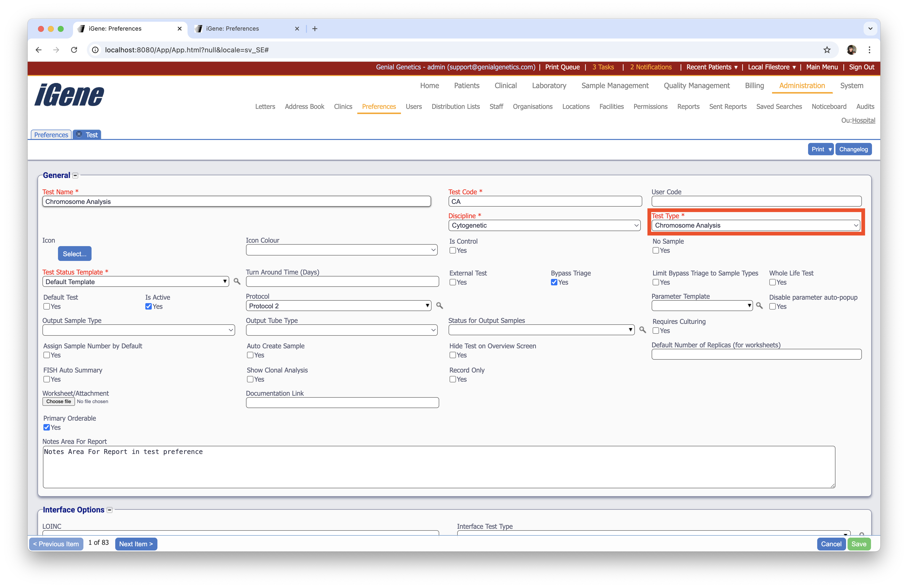Enable the Requires Culturing checkbox
The width and height of the screenshot is (908, 588).
[656, 331]
